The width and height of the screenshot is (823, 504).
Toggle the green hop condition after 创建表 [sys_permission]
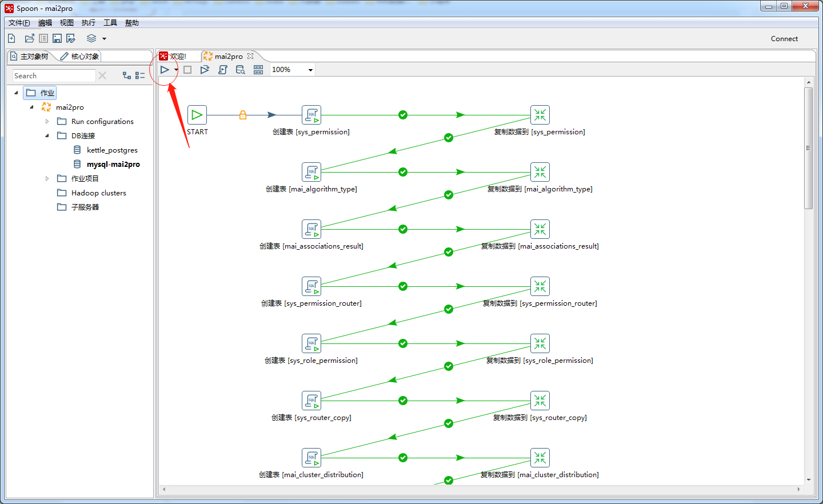click(403, 114)
